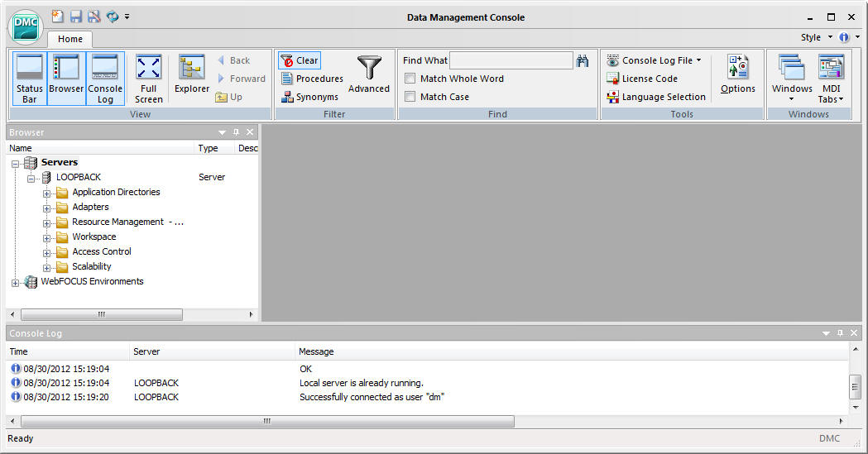Open the Windows dropdown button

click(x=792, y=79)
